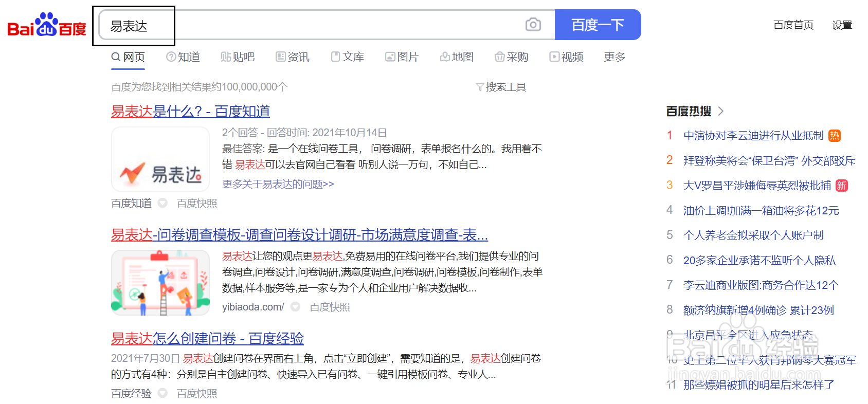
Task: Focus the search input containing 易表达
Action: click(327, 25)
